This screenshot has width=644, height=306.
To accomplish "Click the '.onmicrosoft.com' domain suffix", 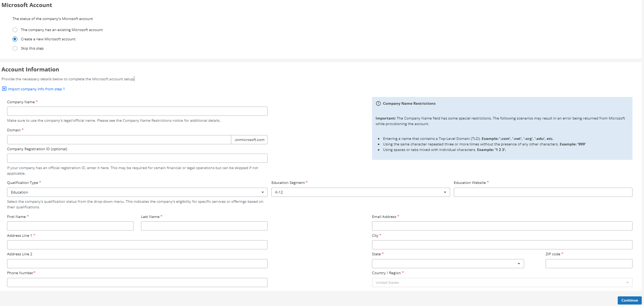I will coord(249,139).
